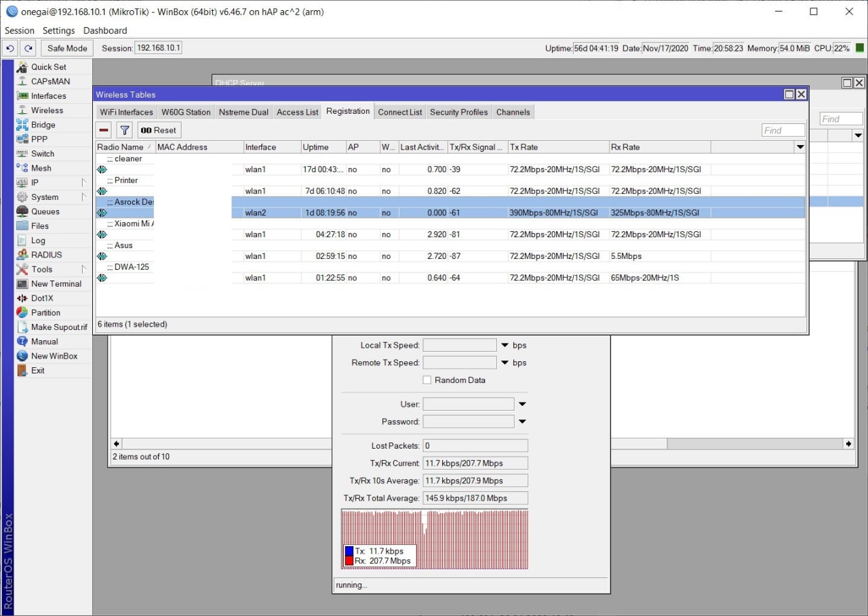Open Partition menu
868x616 pixels.
pos(54,312)
